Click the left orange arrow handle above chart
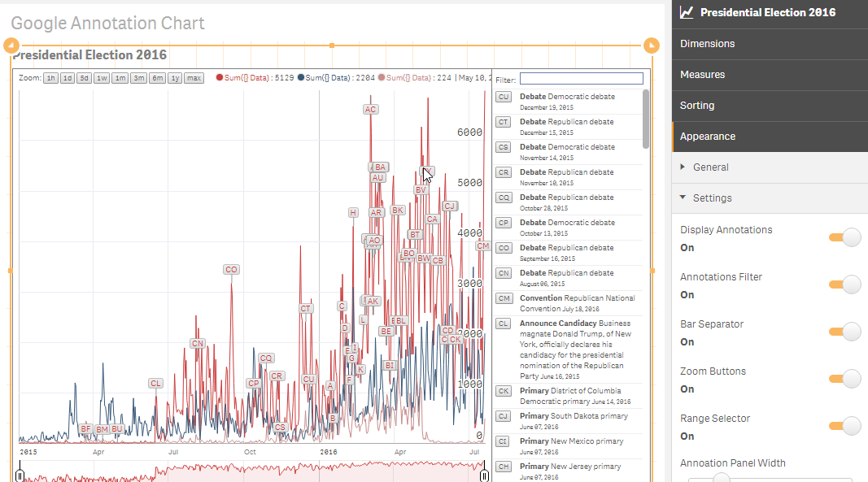The height and width of the screenshot is (482, 868). [x=11, y=46]
